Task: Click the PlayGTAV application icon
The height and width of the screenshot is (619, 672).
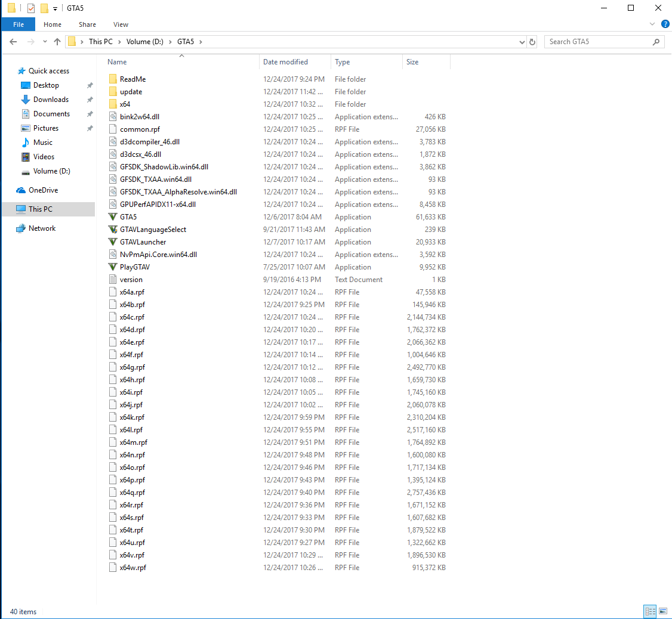Action: click(113, 267)
